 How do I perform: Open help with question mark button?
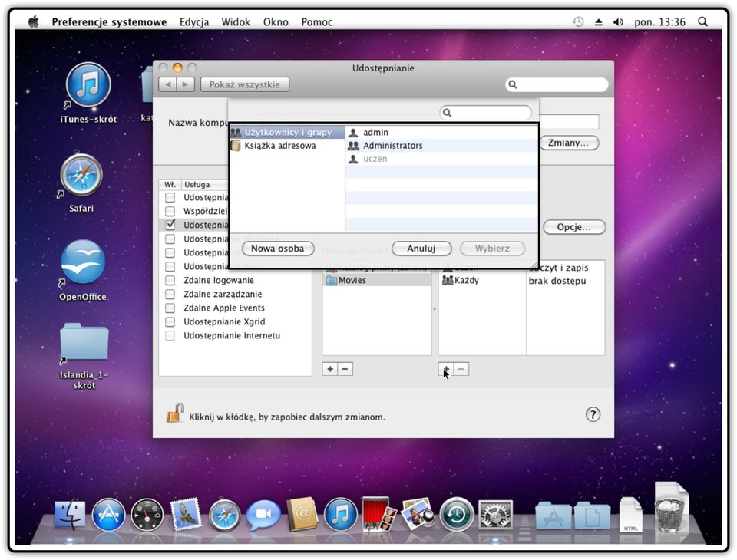pos(593,414)
